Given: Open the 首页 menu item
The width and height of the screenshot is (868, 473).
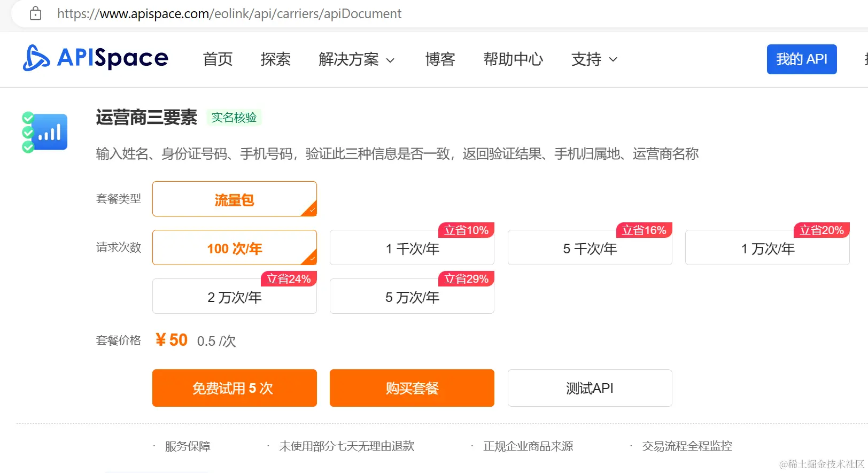Looking at the screenshot, I should (218, 59).
